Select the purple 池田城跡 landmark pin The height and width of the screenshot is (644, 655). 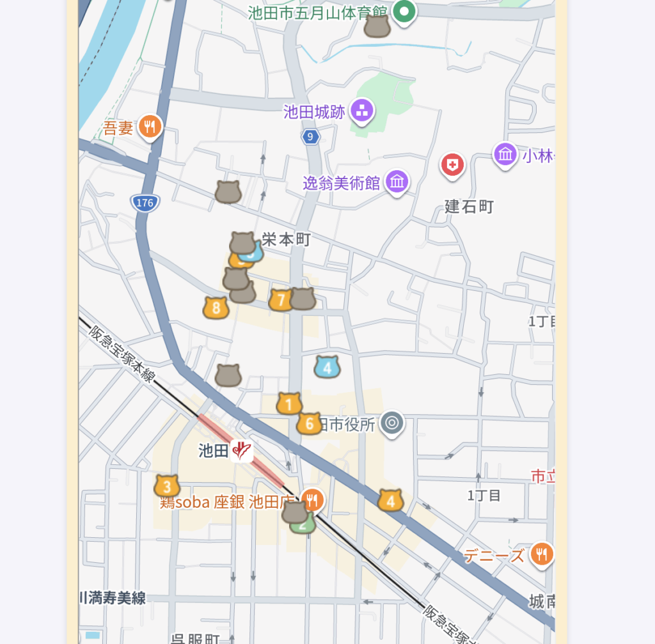coord(362,111)
